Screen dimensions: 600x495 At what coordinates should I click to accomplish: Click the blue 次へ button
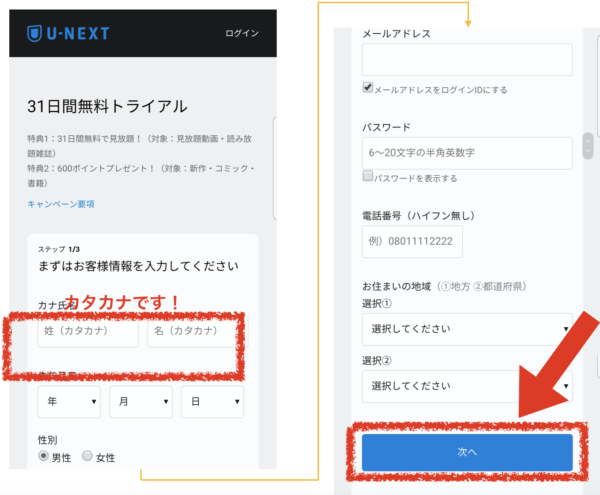pyautogui.click(x=467, y=452)
